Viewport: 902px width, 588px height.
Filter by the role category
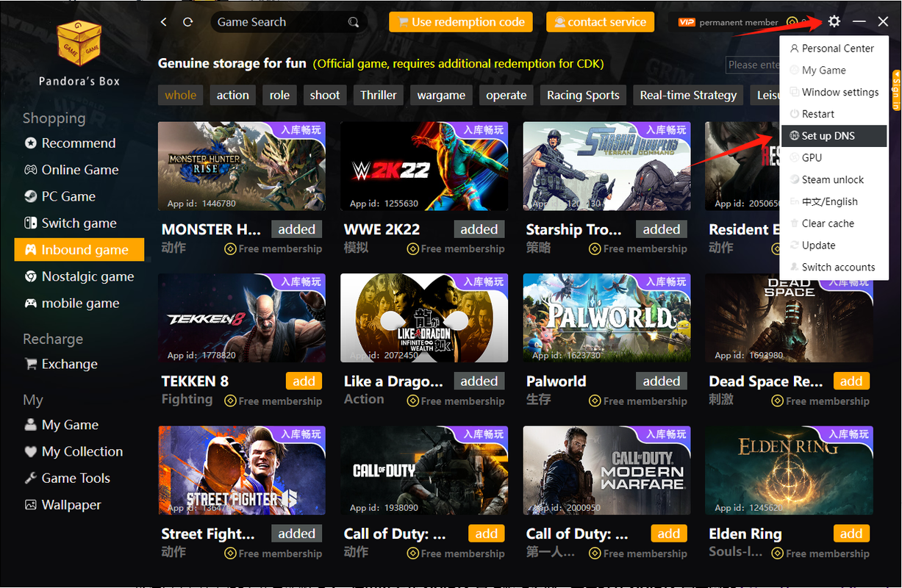coord(279,95)
